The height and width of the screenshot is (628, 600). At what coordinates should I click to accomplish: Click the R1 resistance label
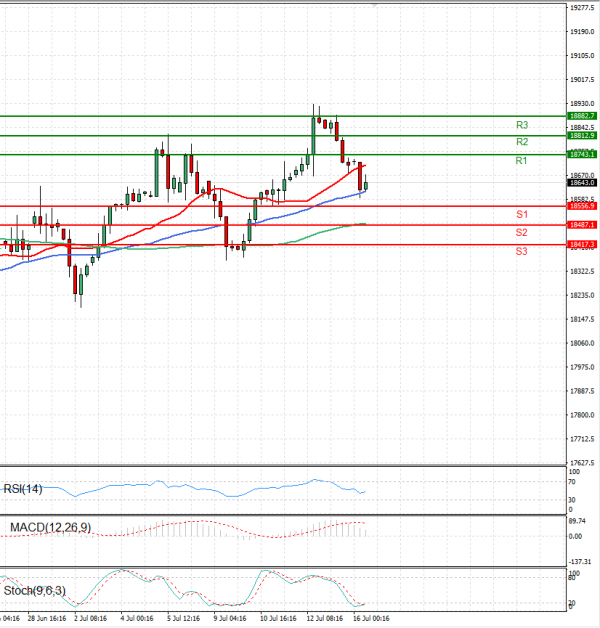(521, 161)
